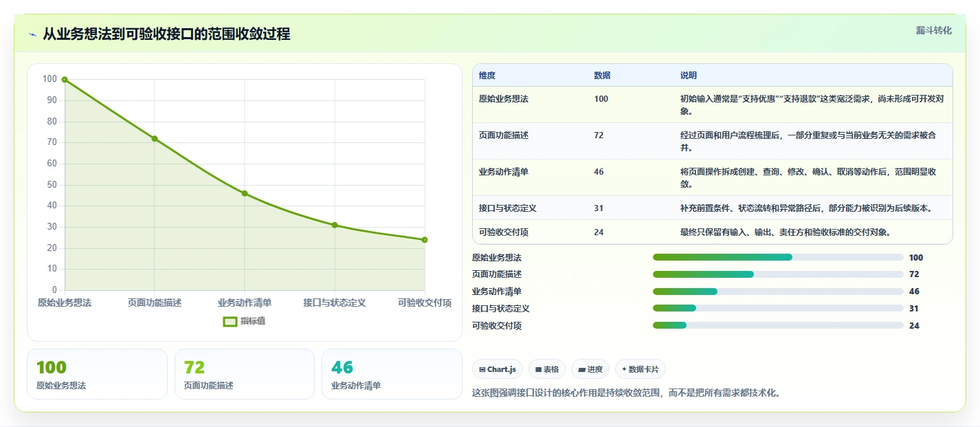Click the table value 31
This screenshot has width=980, height=427.
tap(599, 208)
